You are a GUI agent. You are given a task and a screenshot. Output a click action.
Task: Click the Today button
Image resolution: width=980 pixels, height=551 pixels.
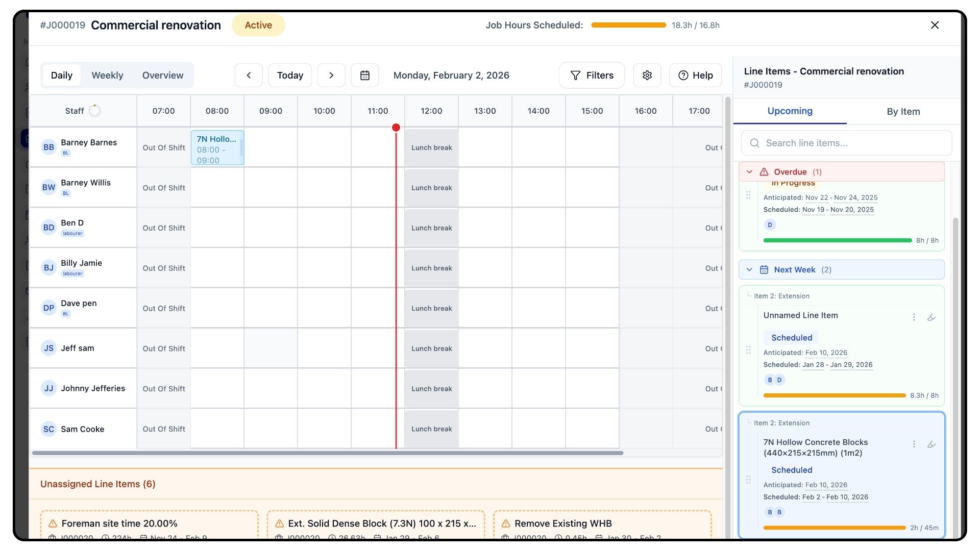tap(290, 76)
